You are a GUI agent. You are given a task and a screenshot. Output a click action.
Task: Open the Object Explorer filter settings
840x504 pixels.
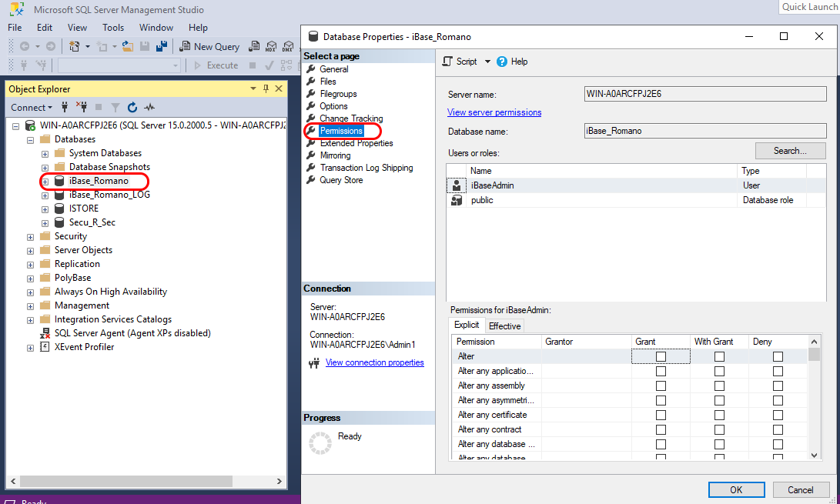(115, 107)
